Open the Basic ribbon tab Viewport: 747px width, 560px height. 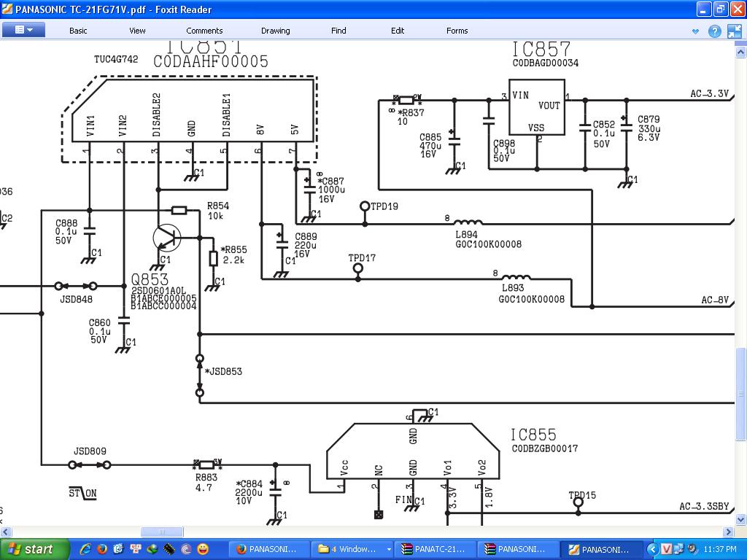pos(78,31)
